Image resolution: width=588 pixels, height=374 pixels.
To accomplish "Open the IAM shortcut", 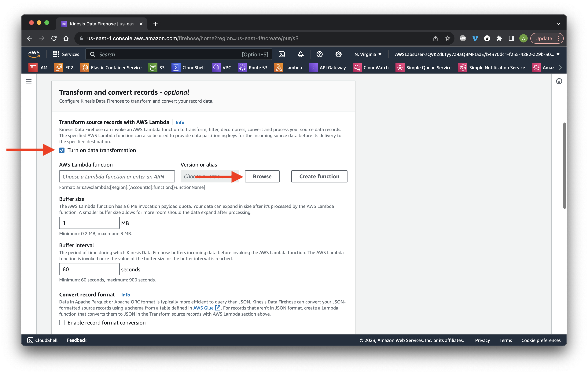I will (x=38, y=68).
